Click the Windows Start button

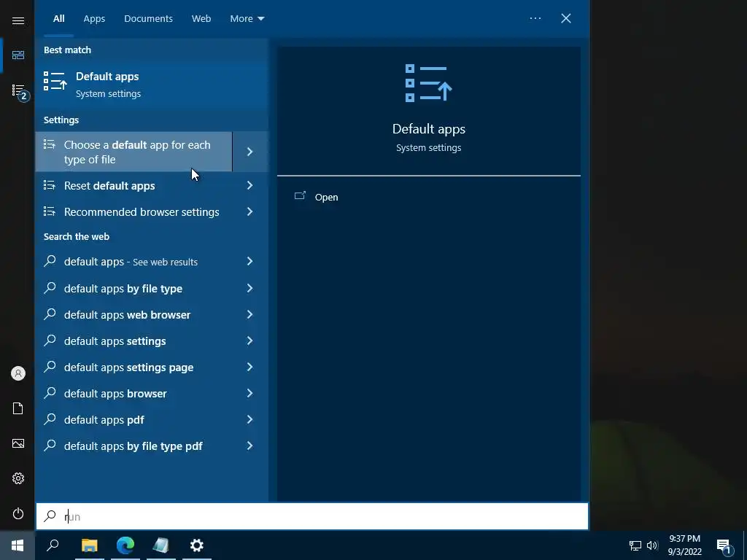(18, 545)
